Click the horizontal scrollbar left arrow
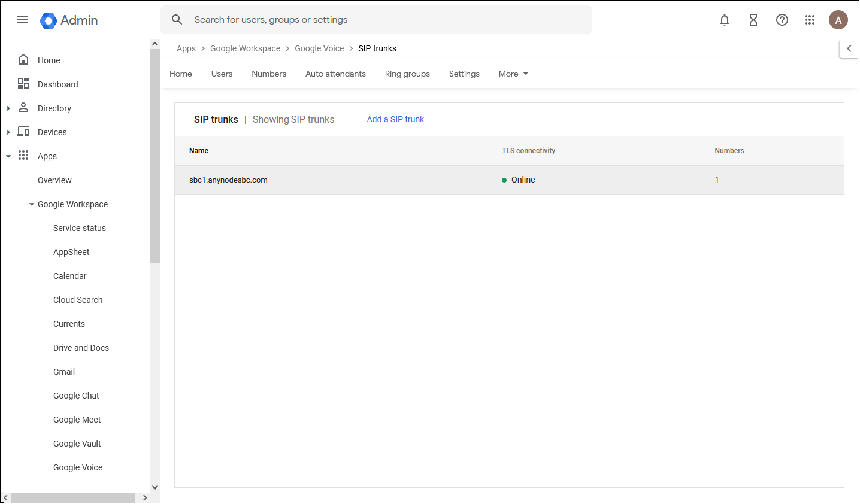Viewport: 860px width, 504px height. pos(5,498)
